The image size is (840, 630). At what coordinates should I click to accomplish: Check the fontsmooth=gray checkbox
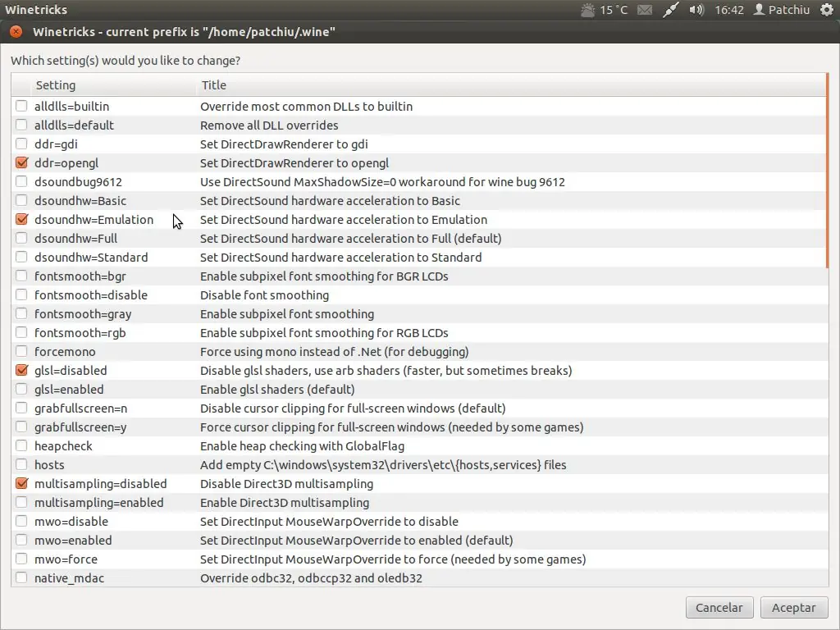(21, 313)
